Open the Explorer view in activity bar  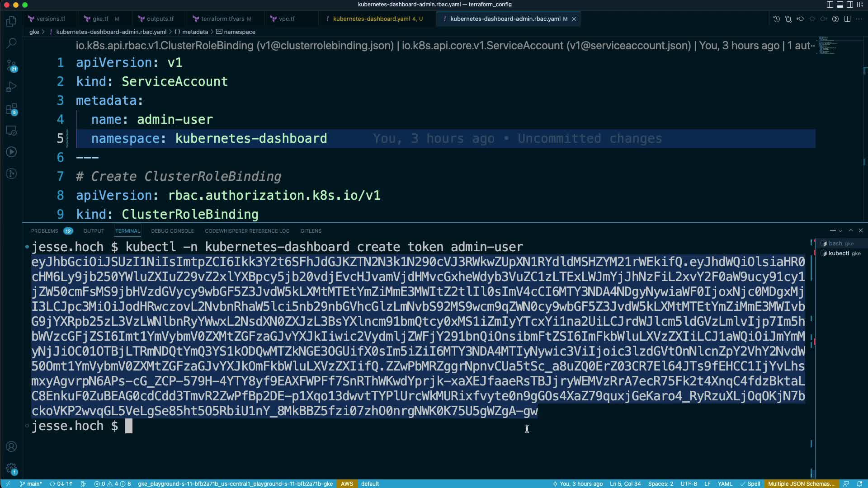click(11, 22)
